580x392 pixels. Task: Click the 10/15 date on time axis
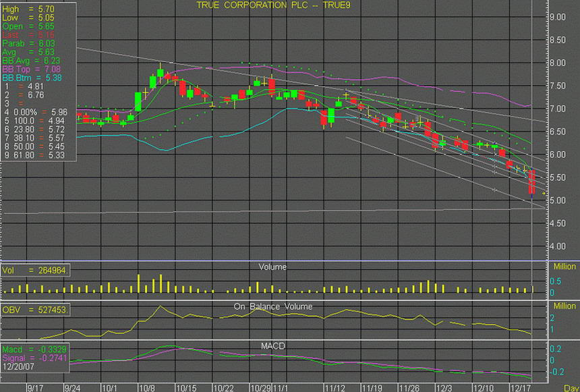pos(186,388)
